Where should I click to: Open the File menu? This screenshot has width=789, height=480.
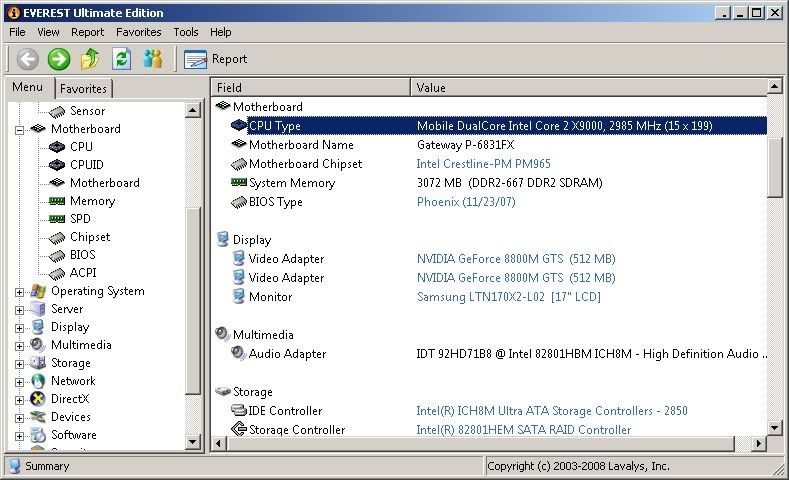tap(17, 32)
